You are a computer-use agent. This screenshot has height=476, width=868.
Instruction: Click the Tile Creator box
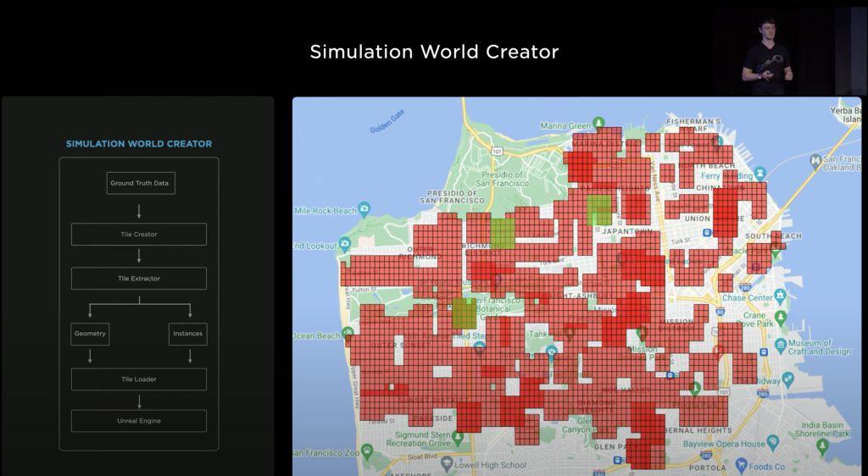coord(139,235)
